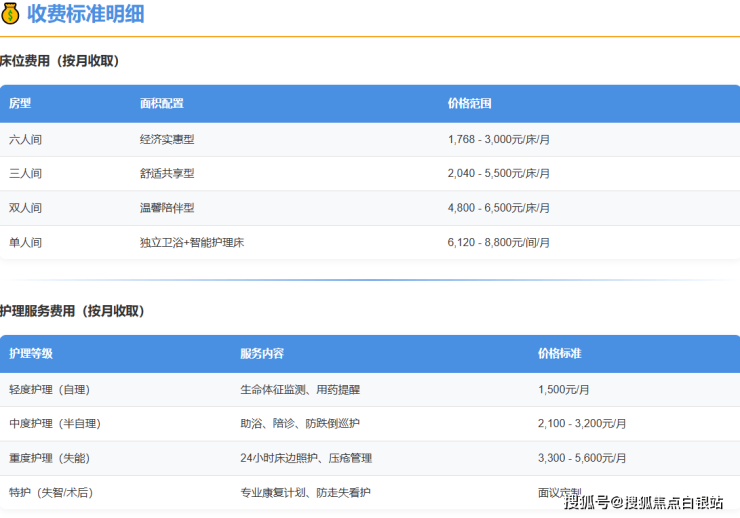Click the 独立卫浴+智能护理床 cell
This screenshot has width=740, height=518.
tap(191, 243)
